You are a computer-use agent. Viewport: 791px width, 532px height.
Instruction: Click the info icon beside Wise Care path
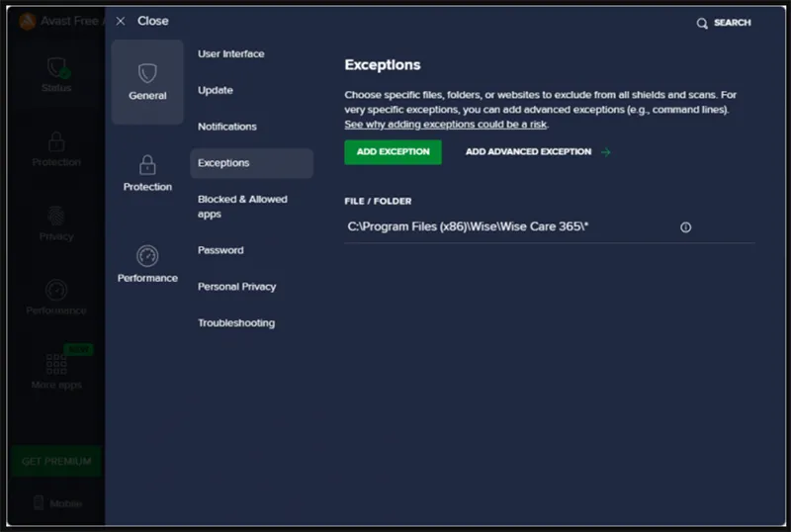pos(685,227)
